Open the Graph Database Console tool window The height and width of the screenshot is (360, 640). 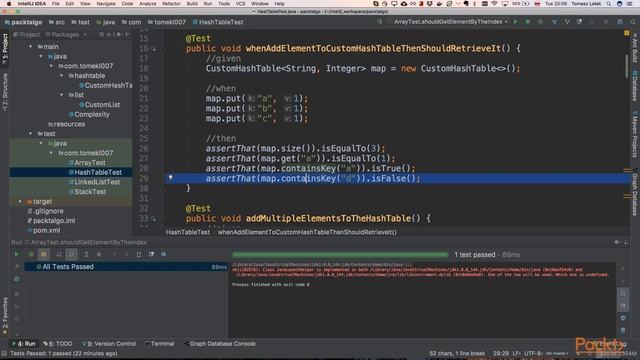click(x=220, y=344)
